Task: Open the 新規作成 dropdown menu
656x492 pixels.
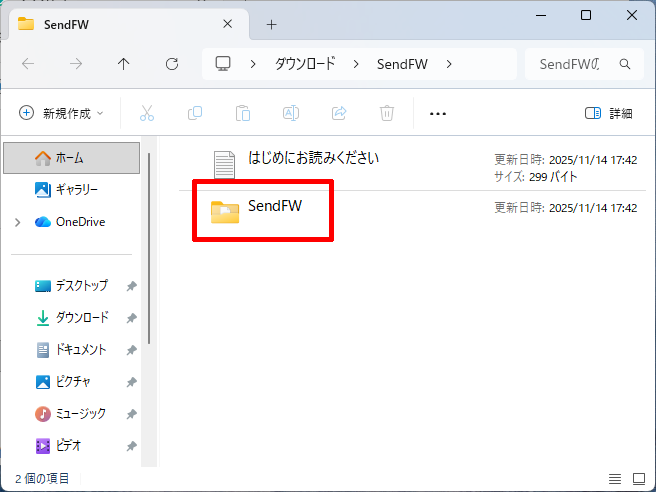Action: pos(61,113)
